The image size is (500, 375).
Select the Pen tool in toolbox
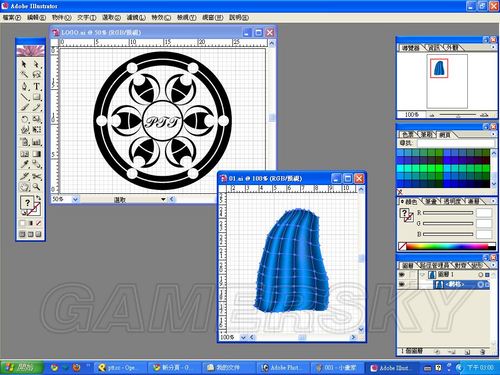[x=24, y=86]
